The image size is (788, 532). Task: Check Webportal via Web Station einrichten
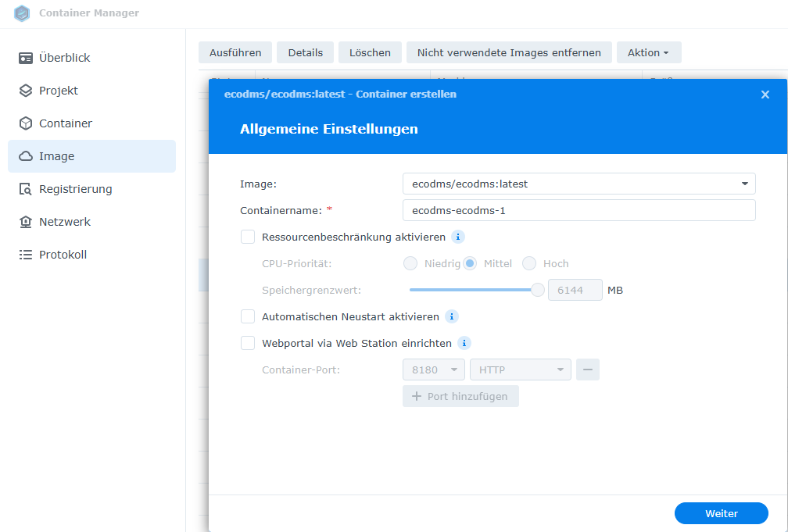[x=248, y=343]
